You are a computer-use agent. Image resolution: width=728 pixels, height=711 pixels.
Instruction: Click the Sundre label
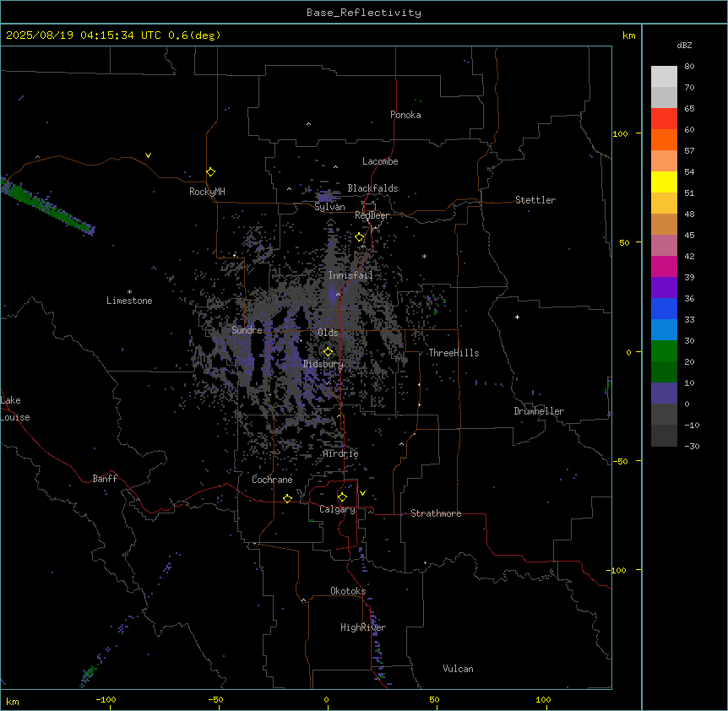(x=247, y=330)
